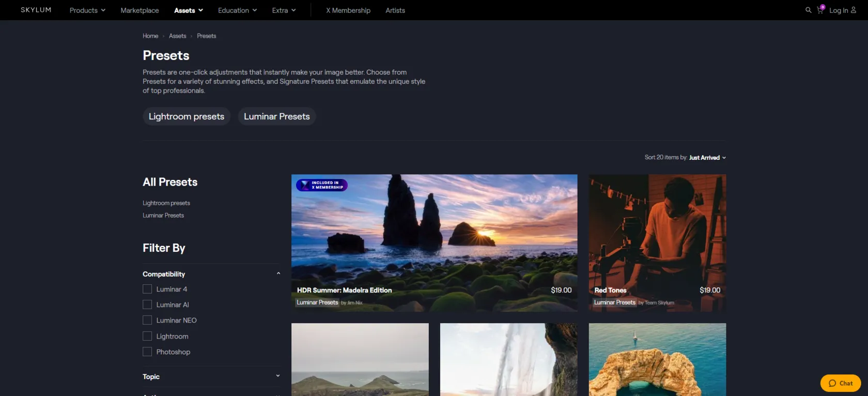Click the search magnifier icon
Image resolution: width=868 pixels, height=396 pixels.
808,10
